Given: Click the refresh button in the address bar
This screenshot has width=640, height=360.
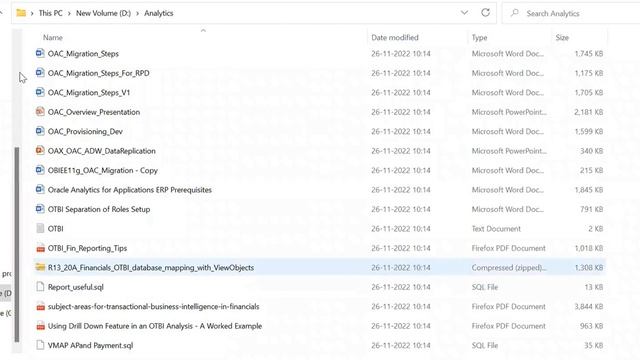Looking at the screenshot, I should (x=485, y=13).
